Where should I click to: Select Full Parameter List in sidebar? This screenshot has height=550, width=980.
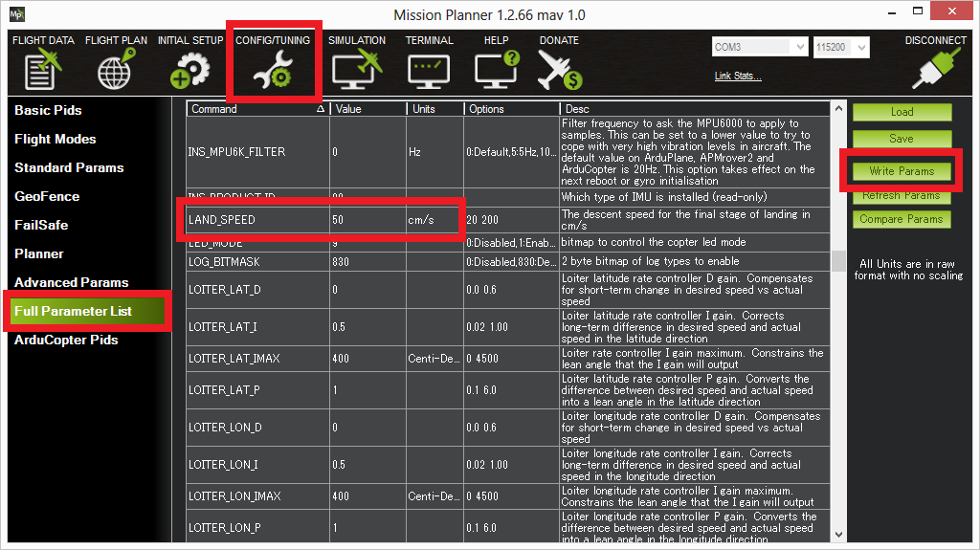[x=74, y=312]
